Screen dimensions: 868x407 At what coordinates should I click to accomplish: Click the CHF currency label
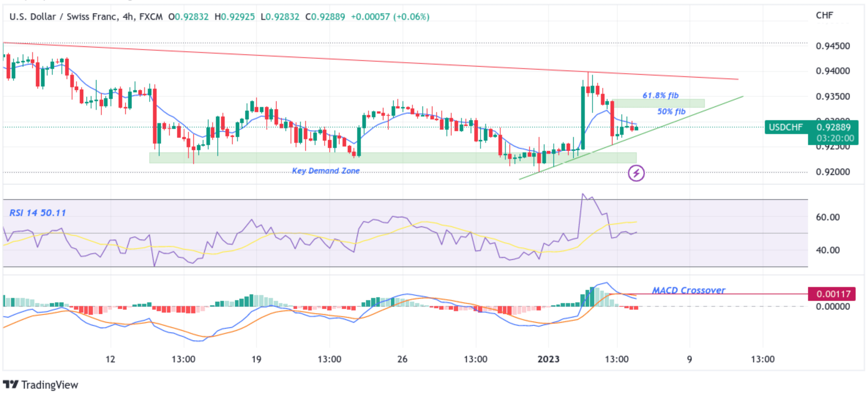[824, 15]
